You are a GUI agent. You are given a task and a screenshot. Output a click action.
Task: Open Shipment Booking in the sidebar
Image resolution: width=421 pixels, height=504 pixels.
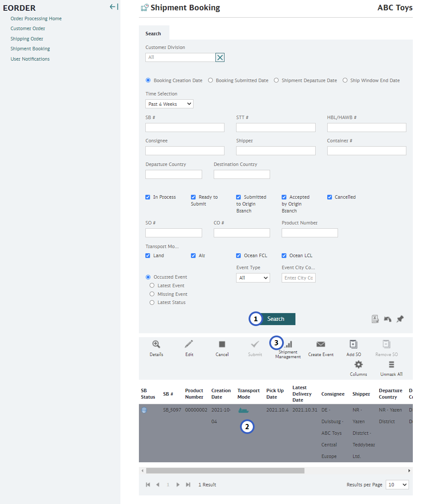click(30, 49)
